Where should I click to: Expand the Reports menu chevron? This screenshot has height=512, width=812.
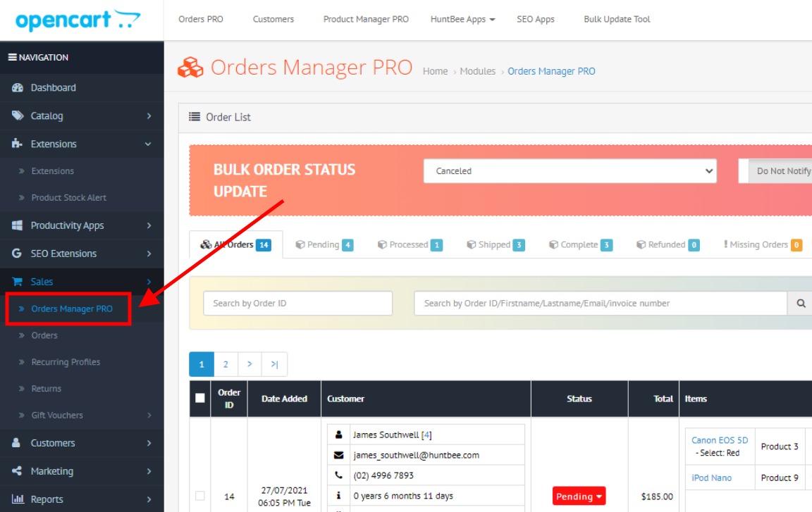click(149, 499)
